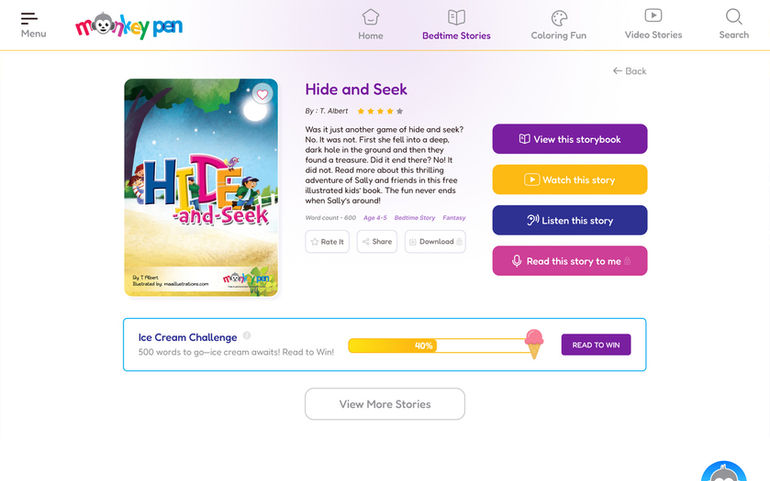Click the Back arrow link

[630, 71]
